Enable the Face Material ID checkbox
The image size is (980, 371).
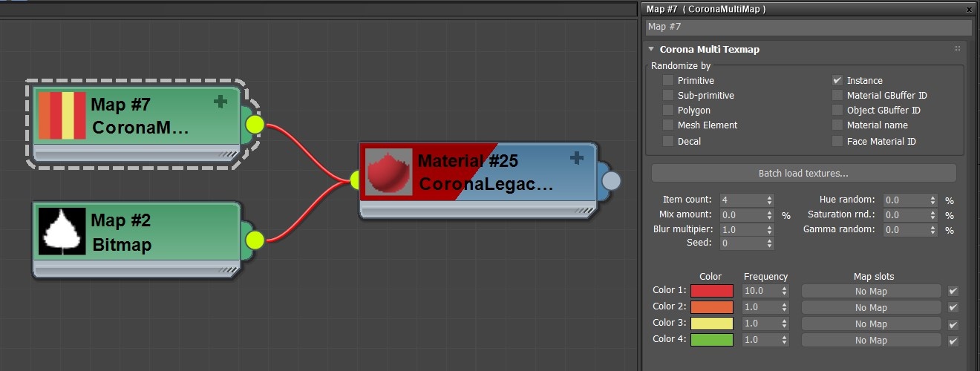[837, 141]
